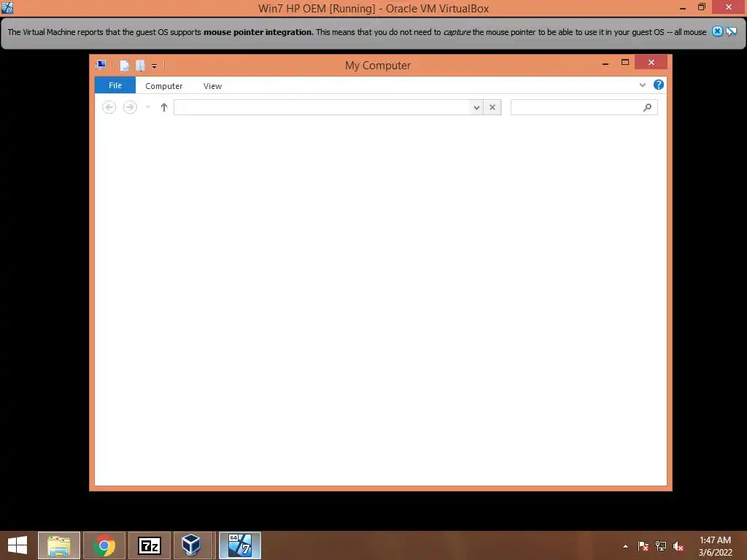Click the don't show message again icon

[x=731, y=31]
